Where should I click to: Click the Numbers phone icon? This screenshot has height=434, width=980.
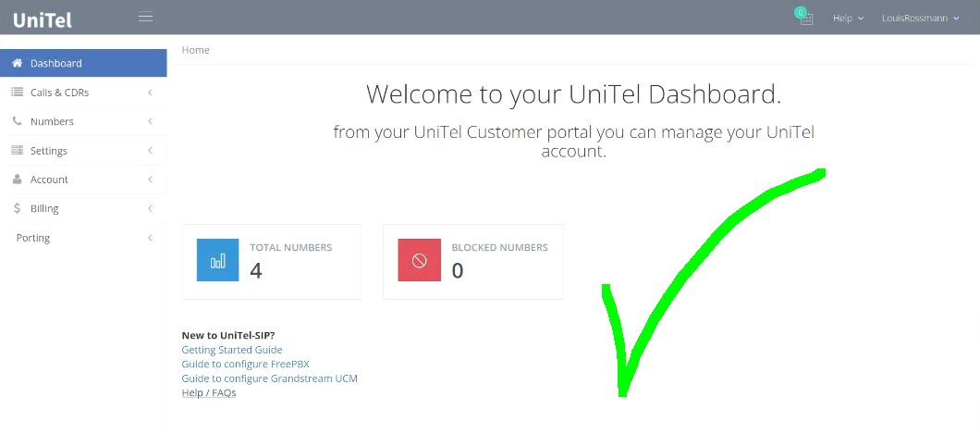pyautogui.click(x=17, y=121)
